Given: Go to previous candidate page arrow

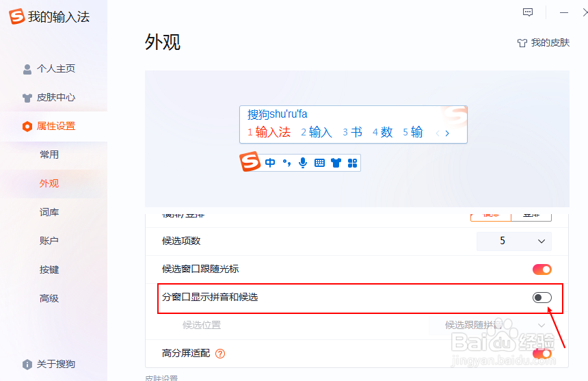Looking at the screenshot, I should (438, 133).
